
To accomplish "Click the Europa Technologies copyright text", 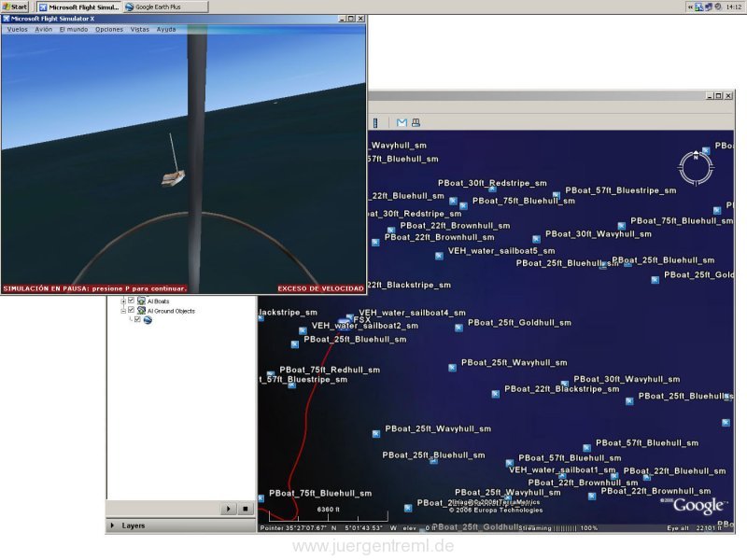I will click(496, 510).
